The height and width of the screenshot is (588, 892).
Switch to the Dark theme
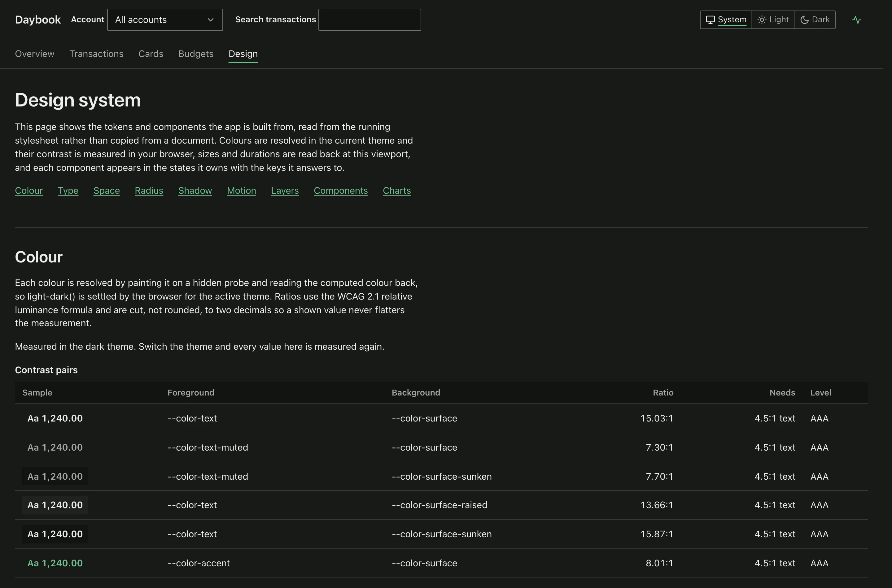[x=815, y=19]
